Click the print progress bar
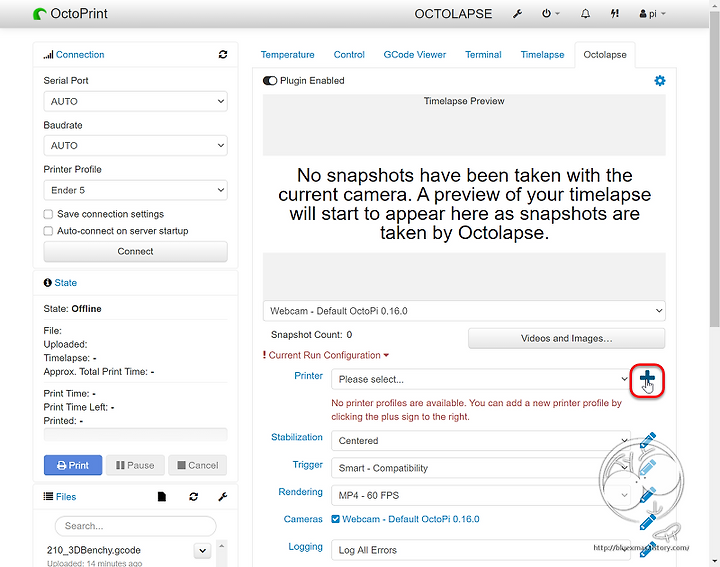720x567 pixels. pyautogui.click(x=135, y=434)
